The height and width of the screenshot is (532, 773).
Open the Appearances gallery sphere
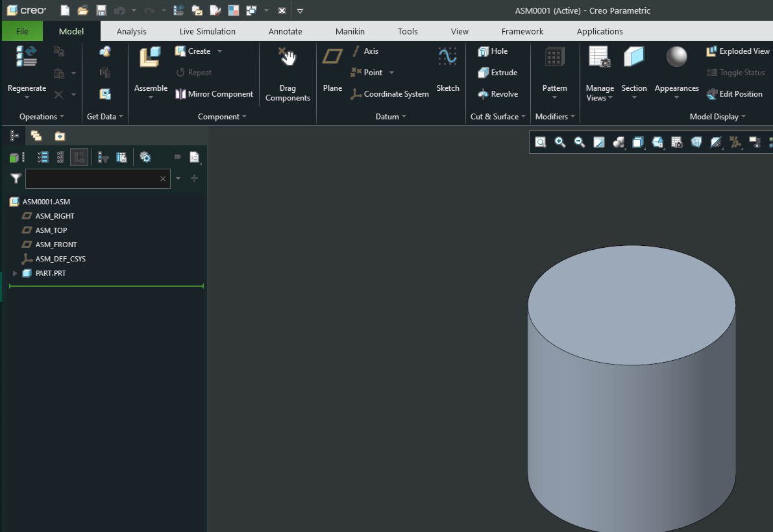[676, 57]
